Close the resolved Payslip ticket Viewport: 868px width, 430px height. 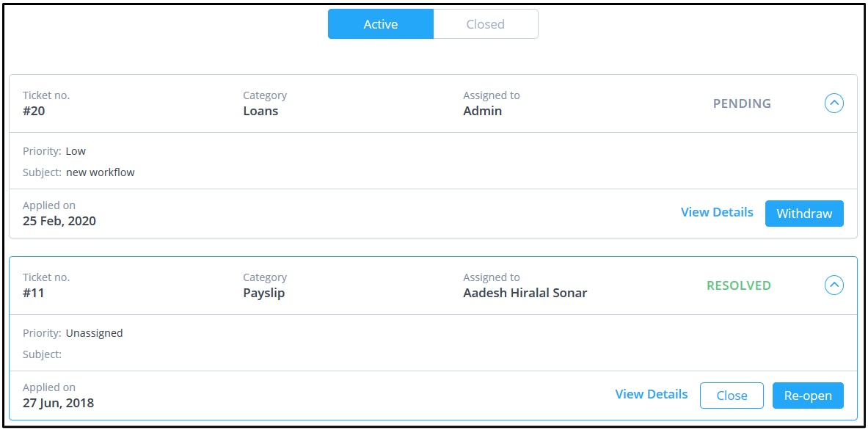pos(732,395)
